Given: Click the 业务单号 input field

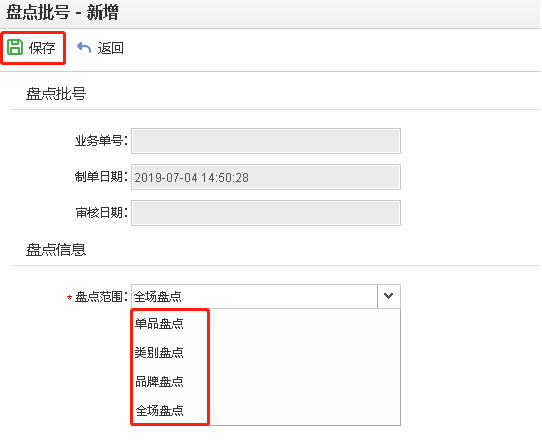Looking at the screenshot, I should (266, 141).
